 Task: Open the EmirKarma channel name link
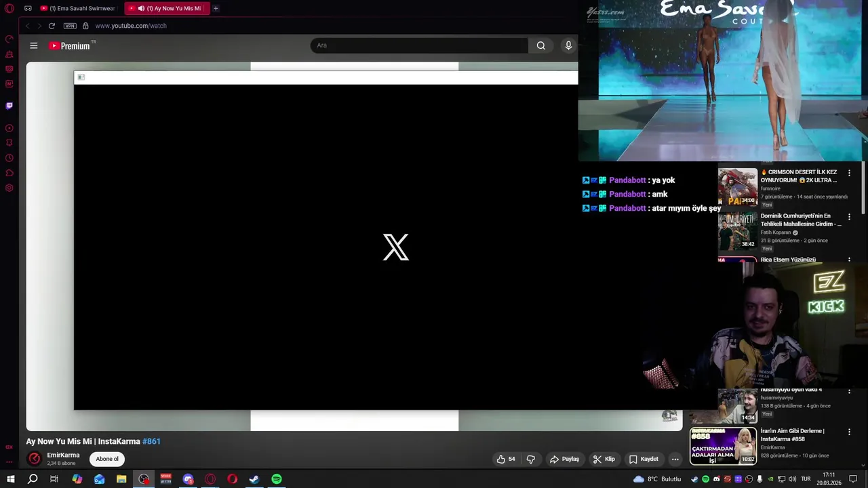pos(63,455)
